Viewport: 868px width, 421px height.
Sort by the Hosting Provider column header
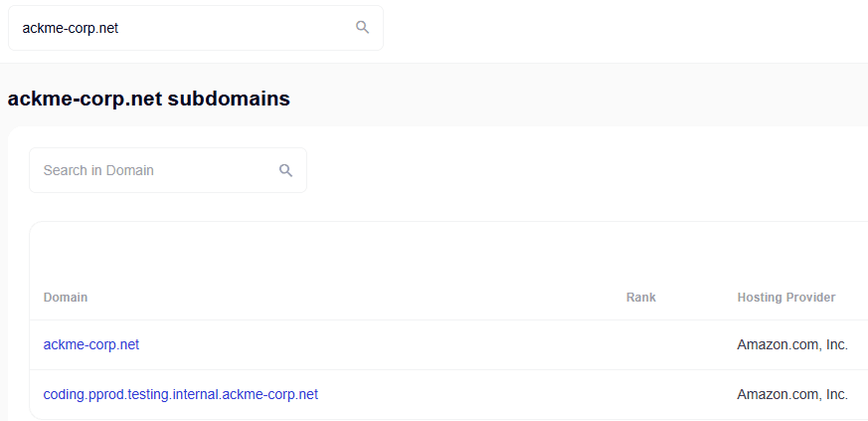point(786,298)
